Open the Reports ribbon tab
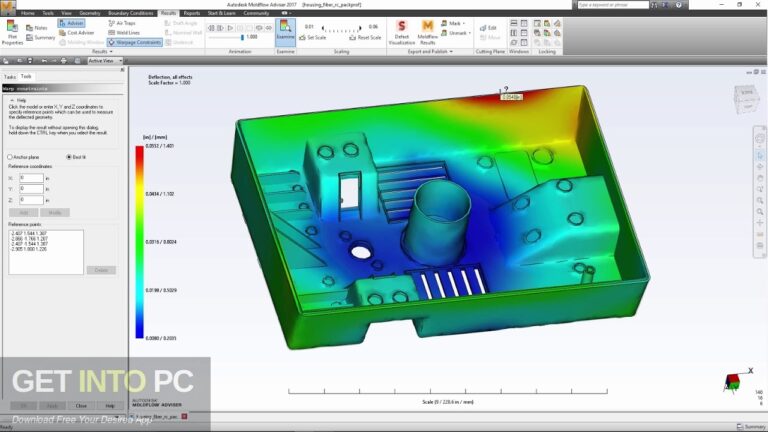 coord(192,13)
